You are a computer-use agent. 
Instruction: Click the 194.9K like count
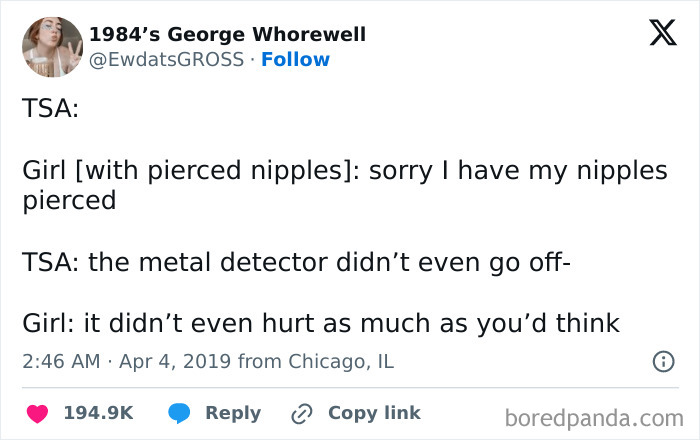pyautogui.click(x=98, y=413)
